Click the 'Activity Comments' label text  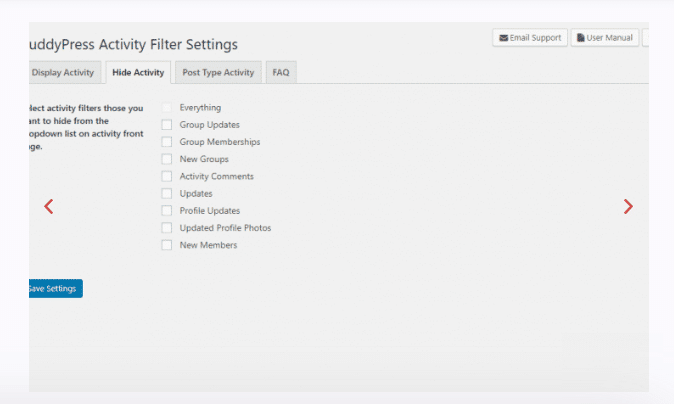click(217, 176)
